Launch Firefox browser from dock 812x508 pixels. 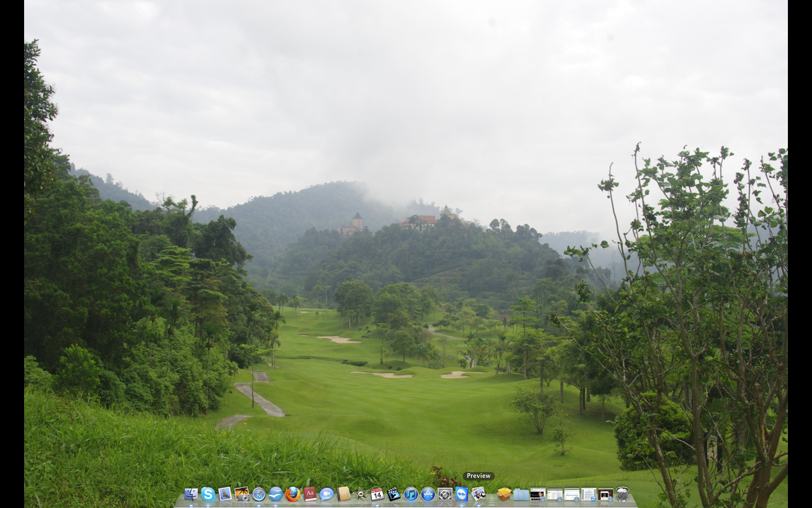click(293, 494)
